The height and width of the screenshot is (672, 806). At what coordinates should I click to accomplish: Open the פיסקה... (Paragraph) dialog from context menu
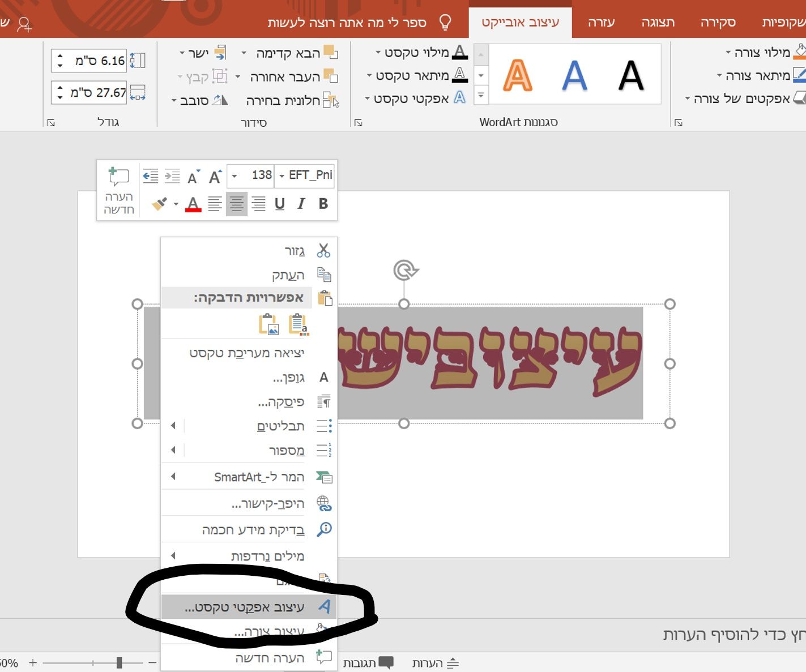click(249, 402)
